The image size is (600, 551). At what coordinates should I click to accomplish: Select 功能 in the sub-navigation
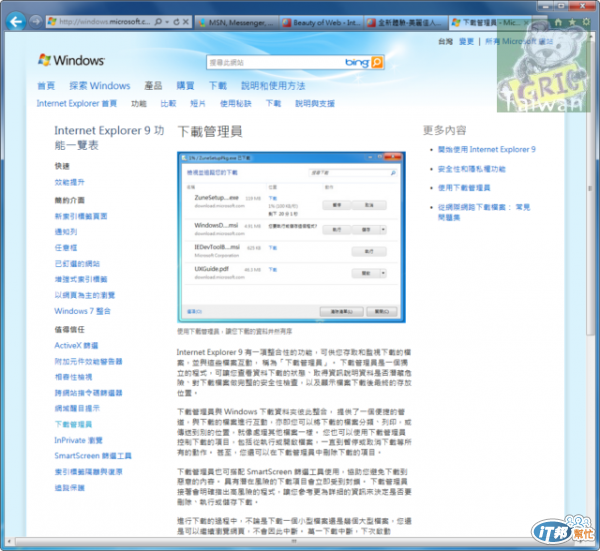point(139,104)
